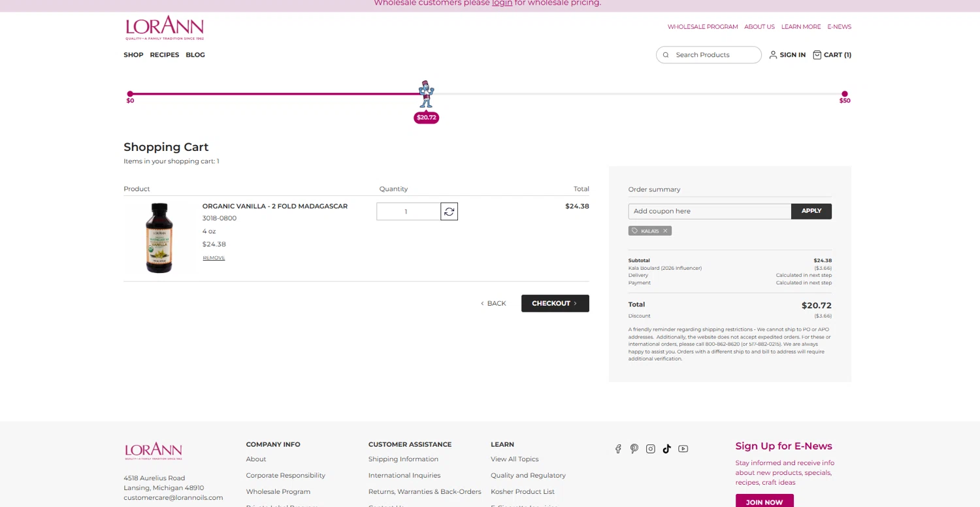
Task: Open LorAnn Instagram page icon
Action: 650,449
